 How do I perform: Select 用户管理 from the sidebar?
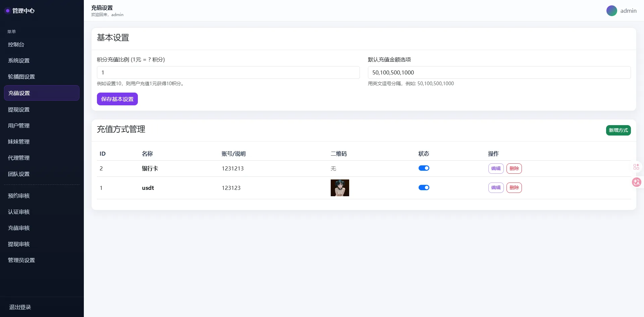[19, 126]
